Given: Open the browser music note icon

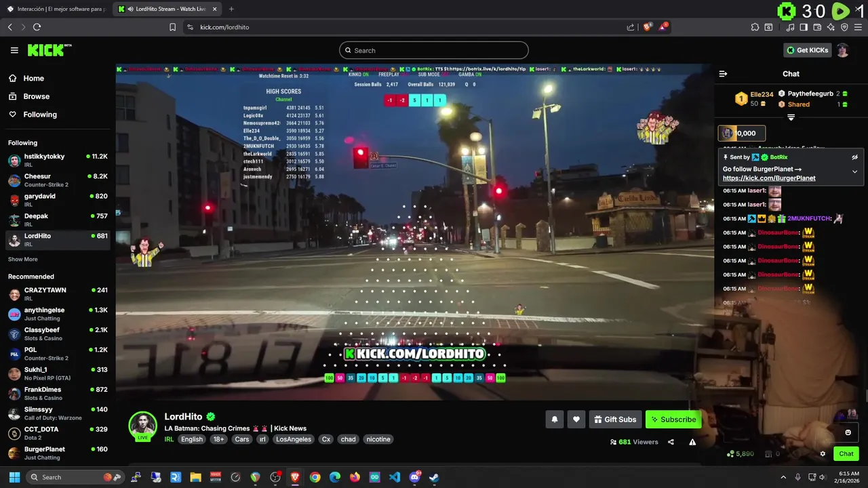Looking at the screenshot, I should point(790,27).
